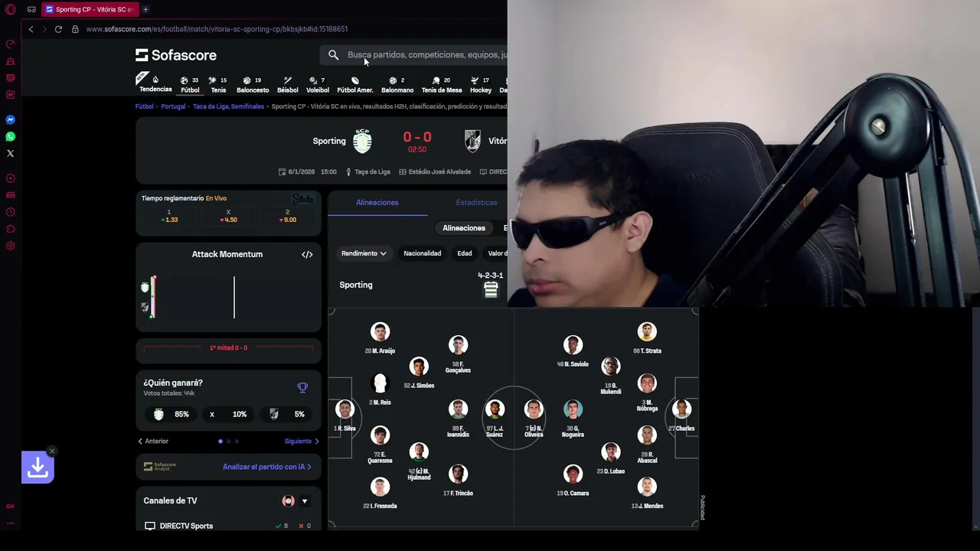Open a new browser tab

(x=145, y=9)
